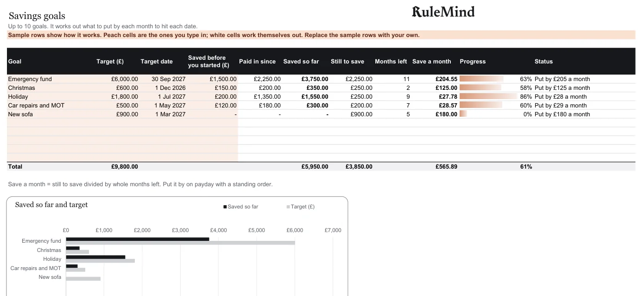The image size is (644, 296).
Task: Select the "Savings goals" title
Action: coord(37,16)
